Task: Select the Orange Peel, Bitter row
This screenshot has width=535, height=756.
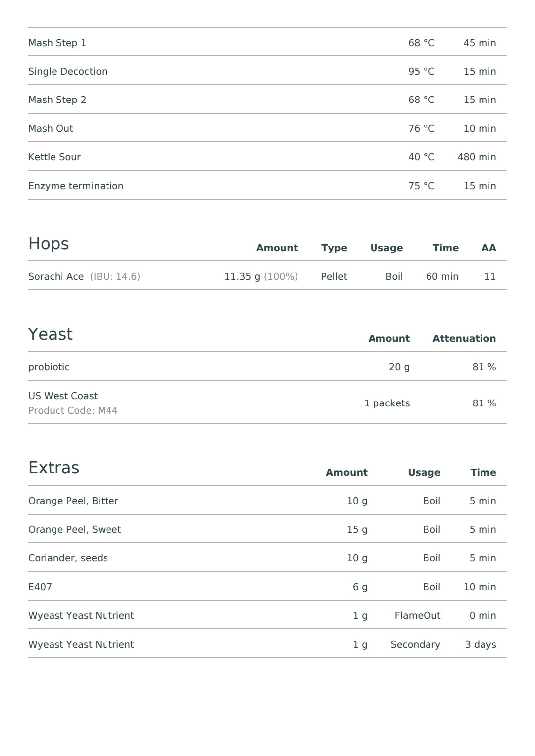Action: (267, 500)
